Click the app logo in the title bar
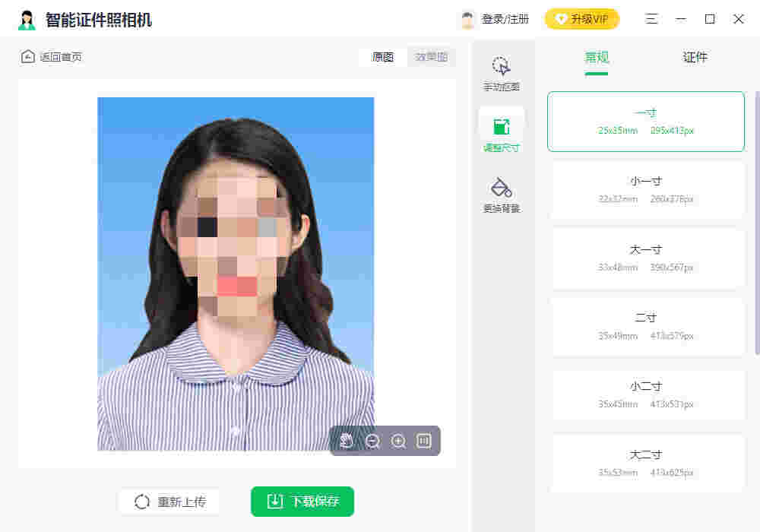 pyautogui.click(x=27, y=18)
